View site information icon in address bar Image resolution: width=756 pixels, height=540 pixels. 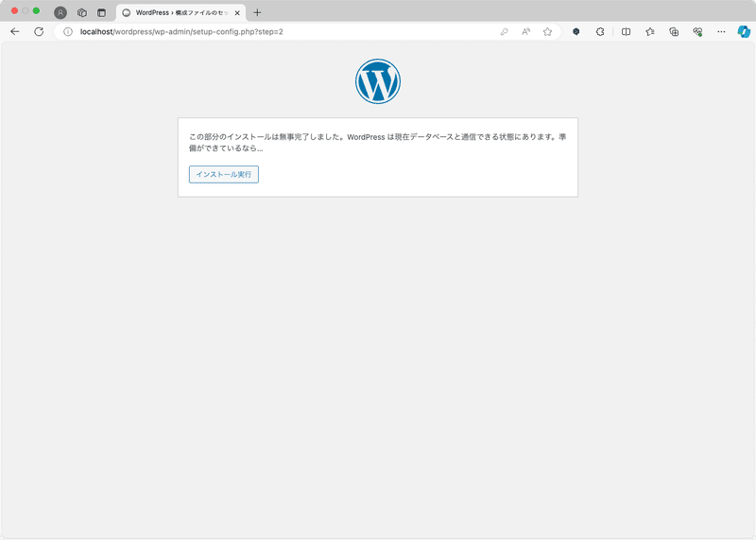[x=68, y=32]
